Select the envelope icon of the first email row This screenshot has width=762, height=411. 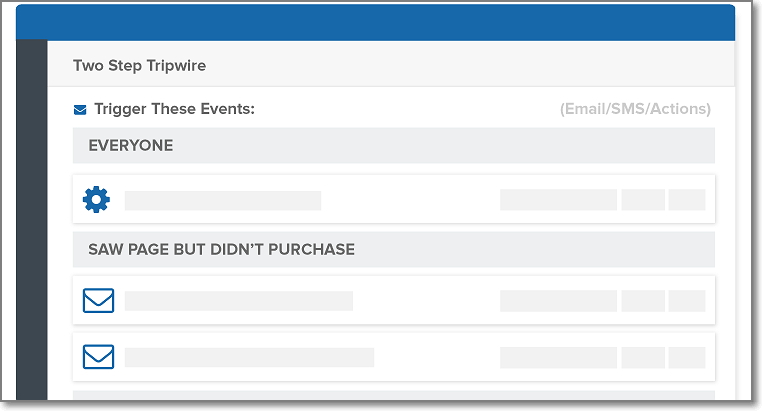point(98,300)
